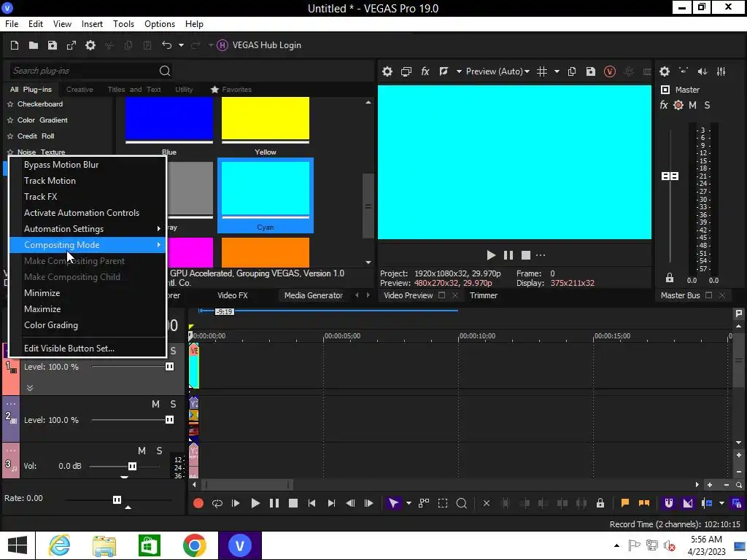The height and width of the screenshot is (560, 747).
Task: Focus the Search plug-ins field
Action: pos(83,71)
